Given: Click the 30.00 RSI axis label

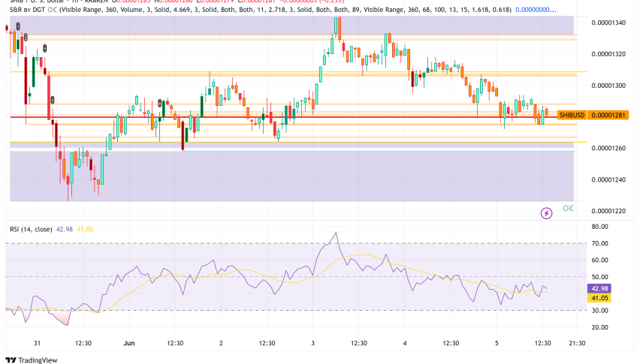Looking at the screenshot, I should pos(599,311).
